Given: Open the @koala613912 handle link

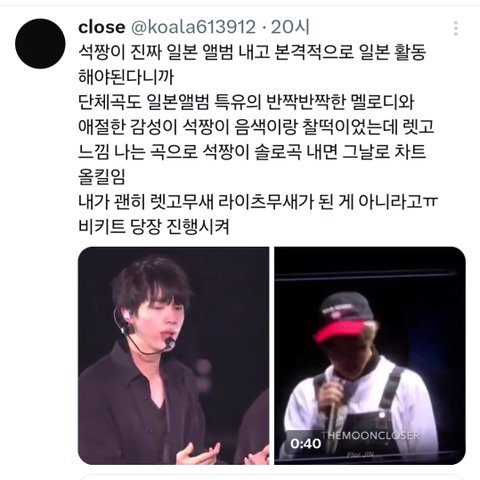Looking at the screenshot, I should pyautogui.click(x=194, y=27).
